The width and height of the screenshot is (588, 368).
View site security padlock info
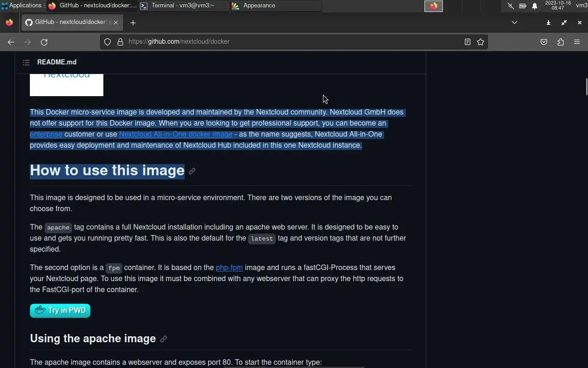point(120,42)
